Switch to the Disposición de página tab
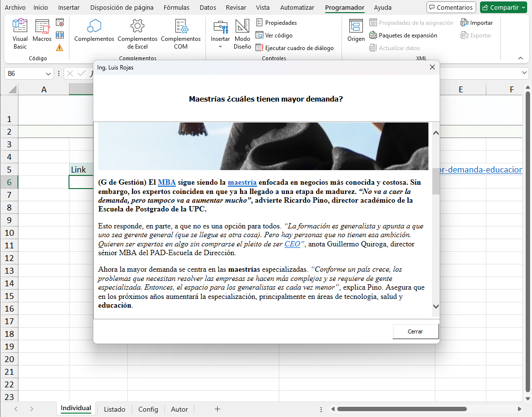Viewport: 532px width, 417px height. point(122,7)
